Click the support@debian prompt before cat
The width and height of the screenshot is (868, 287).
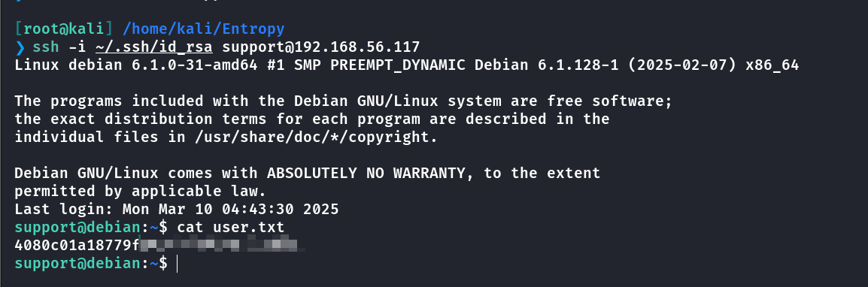[x=77, y=228]
